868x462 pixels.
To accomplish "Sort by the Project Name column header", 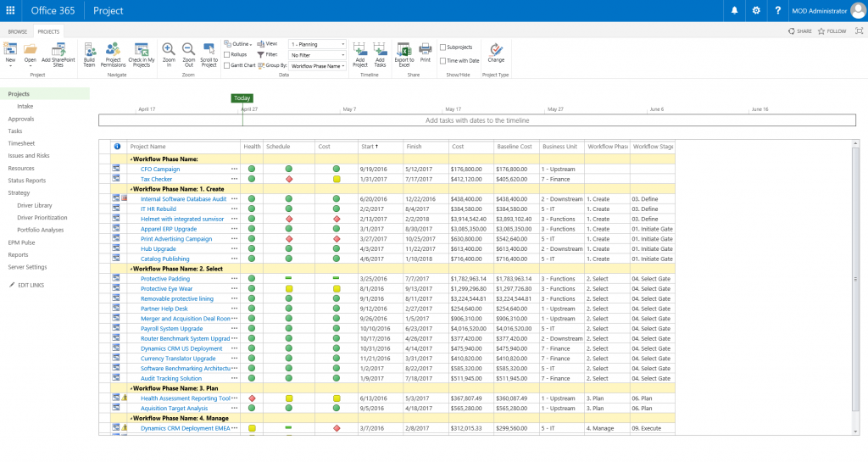I will 147,147.
